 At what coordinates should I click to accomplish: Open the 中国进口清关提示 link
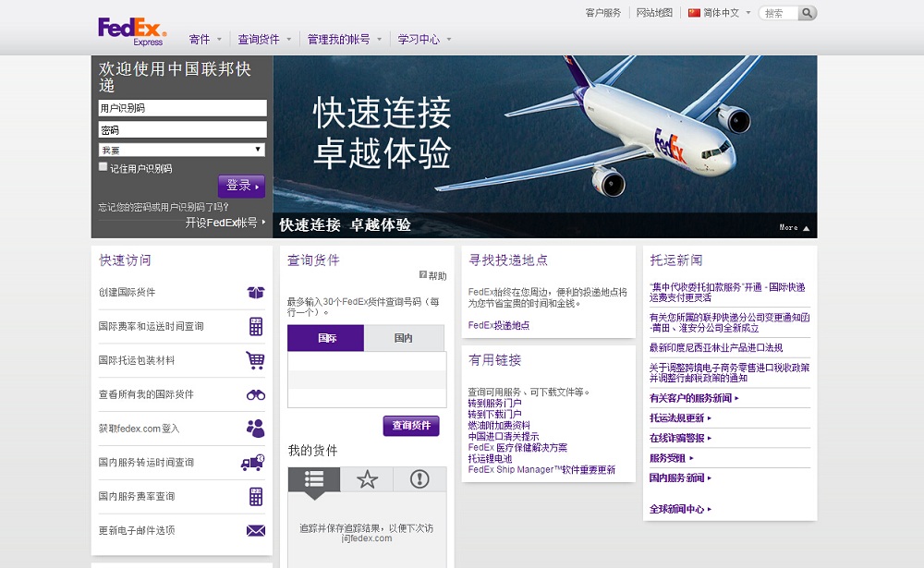(x=504, y=437)
